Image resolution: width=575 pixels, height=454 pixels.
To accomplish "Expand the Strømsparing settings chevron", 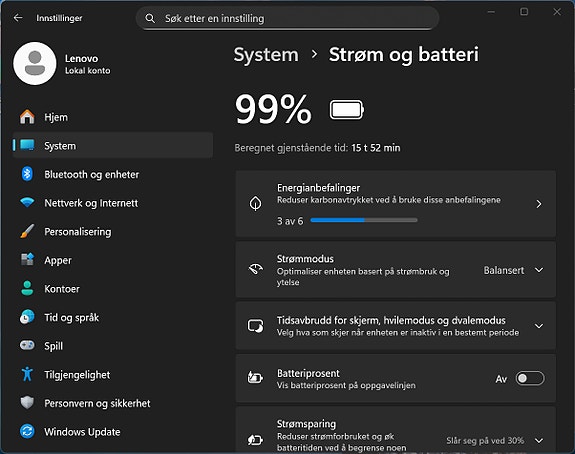I will click(x=539, y=440).
